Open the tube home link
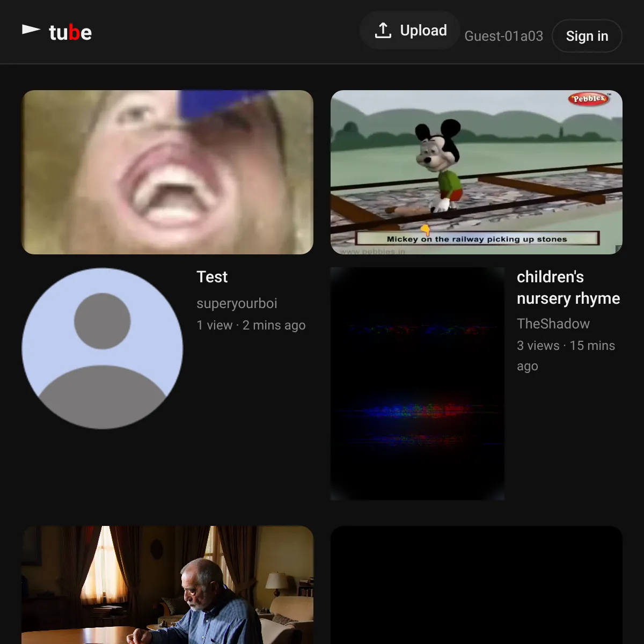 pyautogui.click(x=57, y=32)
